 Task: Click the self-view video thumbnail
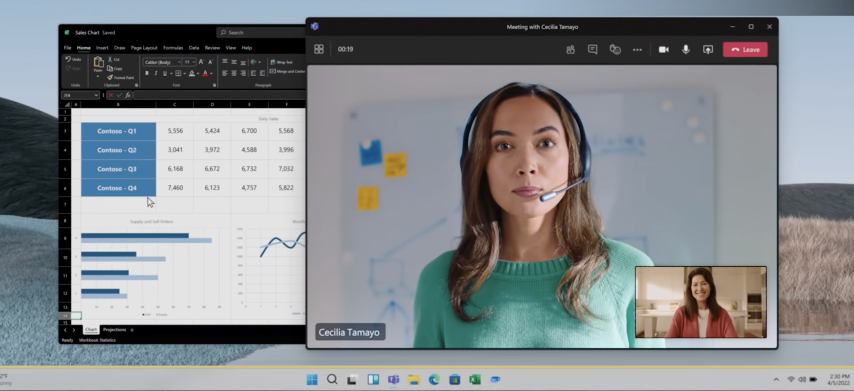[701, 302]
